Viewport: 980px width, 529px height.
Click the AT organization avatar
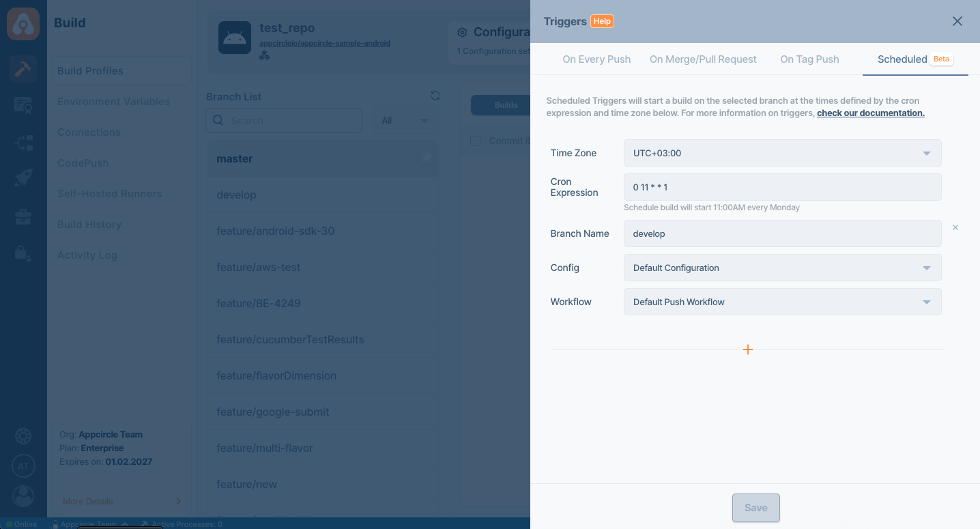23,466
